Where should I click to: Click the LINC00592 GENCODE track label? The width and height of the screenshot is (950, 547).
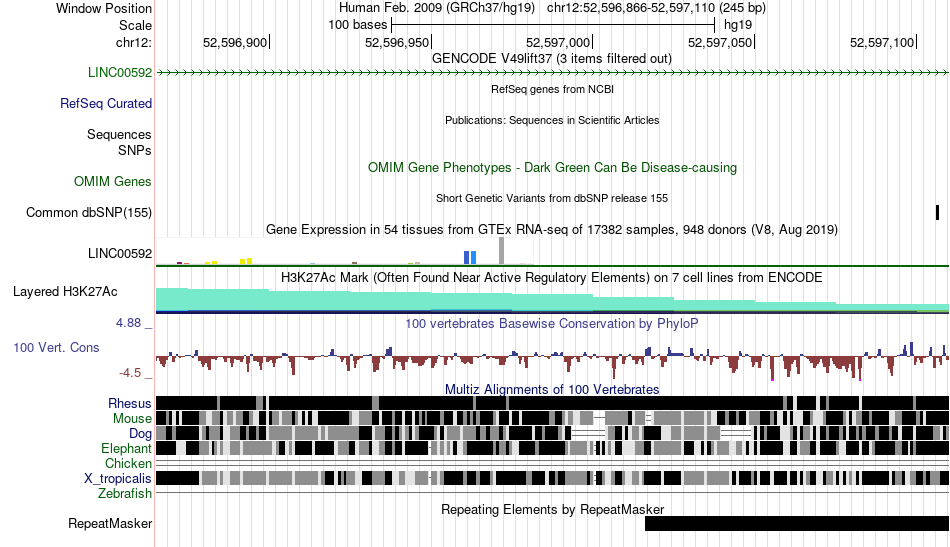coord(120,73)
